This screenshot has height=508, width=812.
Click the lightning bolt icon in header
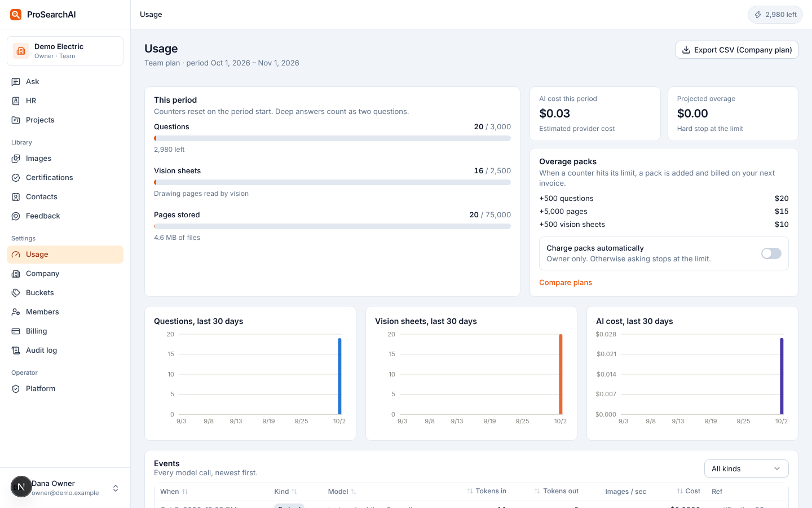(758, 15)
